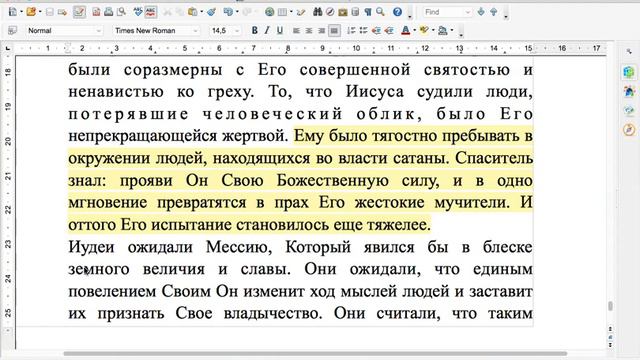640x360 pixels.
Task: Activate the Clone Formatting paintbrush
Action: point(211,12)
